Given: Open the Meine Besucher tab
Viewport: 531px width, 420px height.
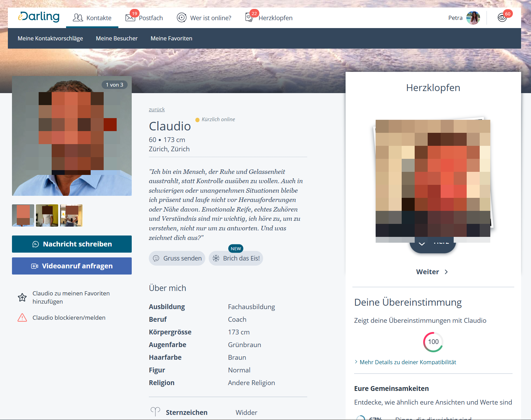Looking at the screenshot, I should click(x=117, y=38).
